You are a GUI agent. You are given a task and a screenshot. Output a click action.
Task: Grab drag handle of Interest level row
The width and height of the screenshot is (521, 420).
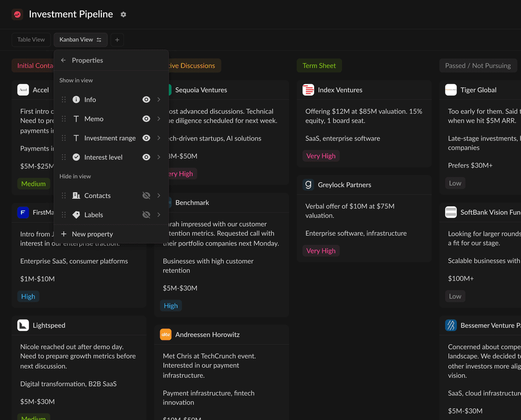click(x=64, y=157)
